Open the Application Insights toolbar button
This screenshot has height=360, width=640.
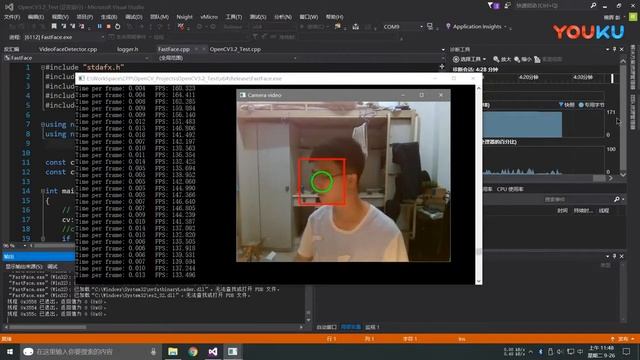click(476, 27)
